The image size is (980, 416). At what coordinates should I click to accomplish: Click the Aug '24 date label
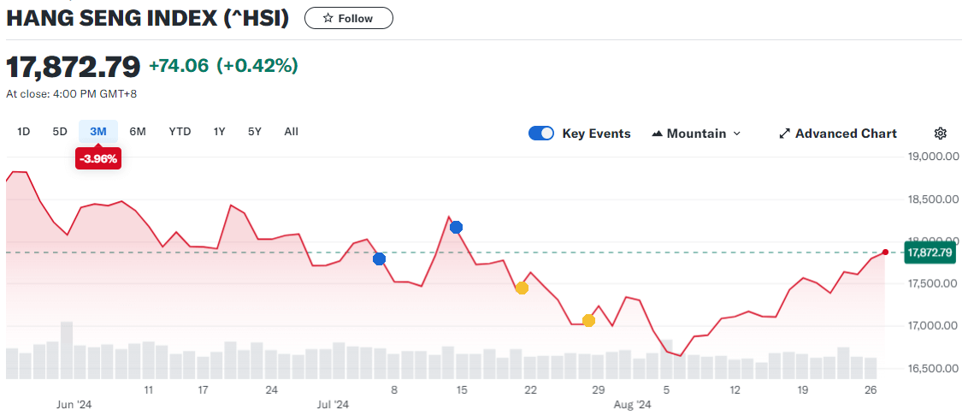[632, 405]
